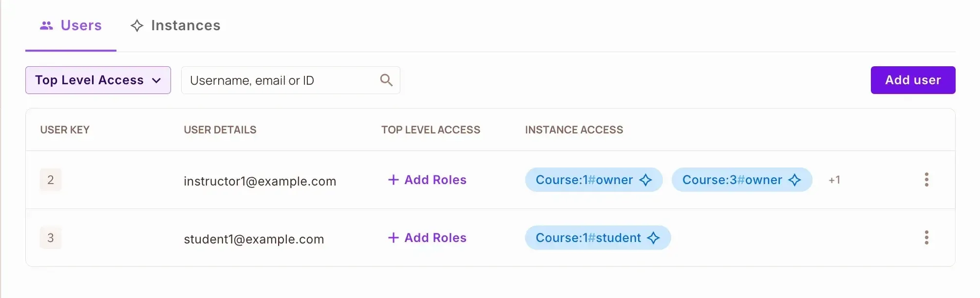This screenshot has width=980, height=298.
Task: Click sparkle icon on Course:1#student chip
Action: point(654,238)
